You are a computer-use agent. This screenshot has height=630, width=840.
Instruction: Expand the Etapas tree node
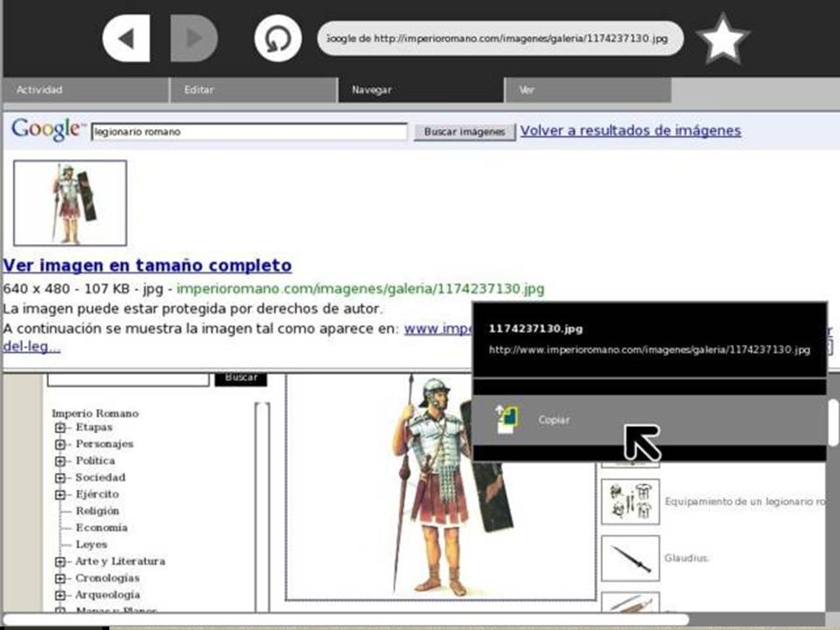coord(60,428)
